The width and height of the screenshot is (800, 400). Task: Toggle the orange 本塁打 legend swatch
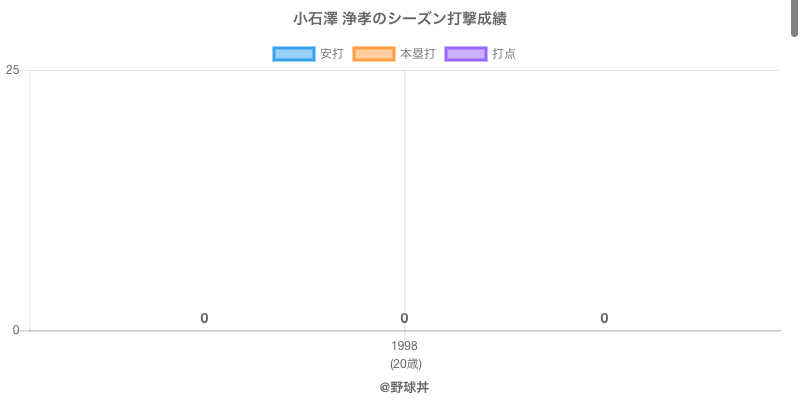coord(374,54)
